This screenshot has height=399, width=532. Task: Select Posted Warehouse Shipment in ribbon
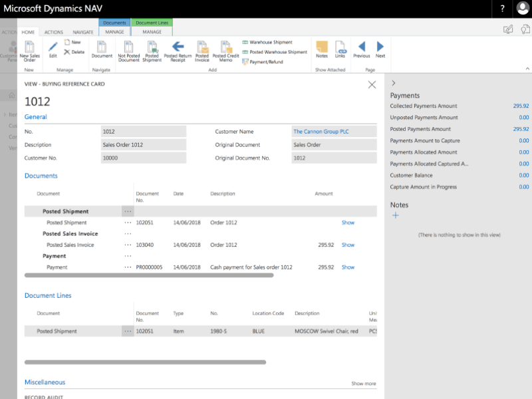[275, 52]
